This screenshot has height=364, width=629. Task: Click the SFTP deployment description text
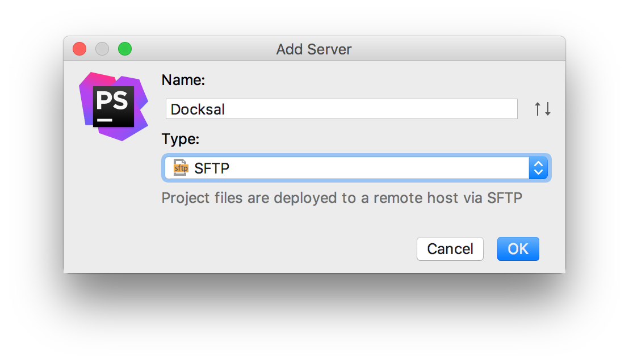point(341,198)
